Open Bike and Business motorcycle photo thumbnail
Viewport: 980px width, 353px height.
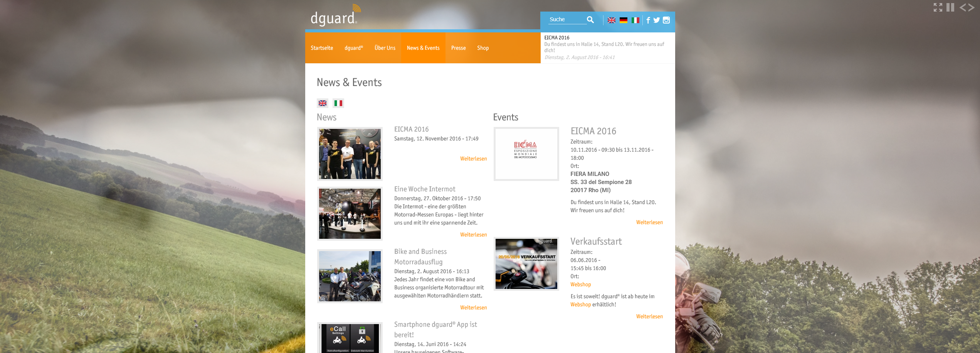350,276
